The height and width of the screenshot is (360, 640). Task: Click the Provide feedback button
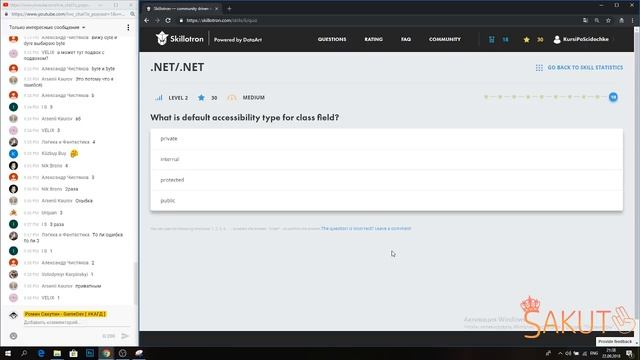(x=615, y=341)
